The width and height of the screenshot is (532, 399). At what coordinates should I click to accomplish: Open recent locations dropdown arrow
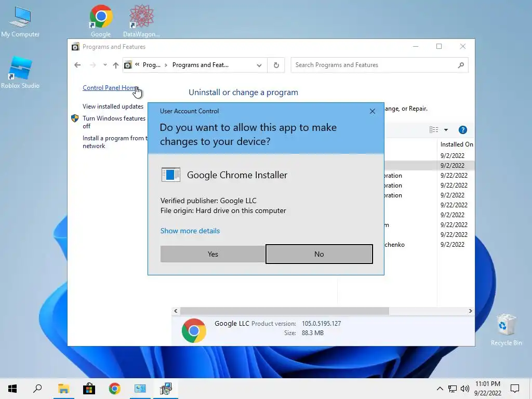tap(105, 65)
